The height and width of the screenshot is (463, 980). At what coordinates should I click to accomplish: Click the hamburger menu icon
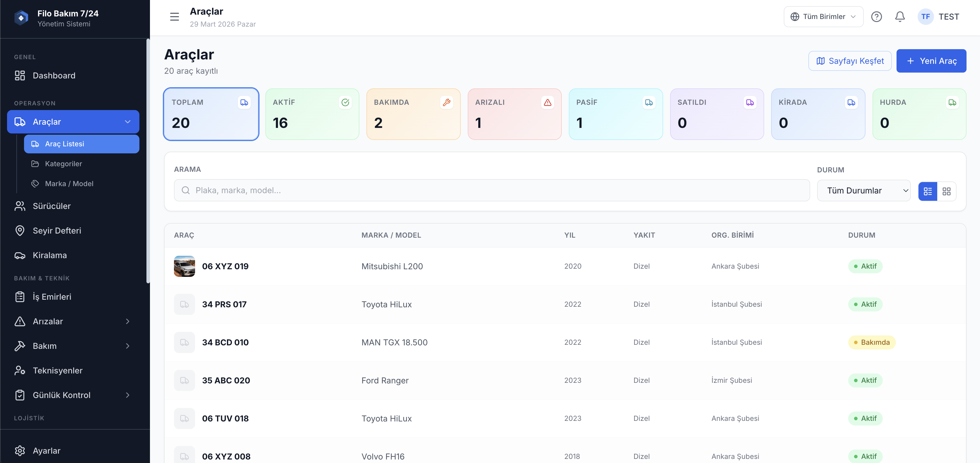(x=174, y=17)
